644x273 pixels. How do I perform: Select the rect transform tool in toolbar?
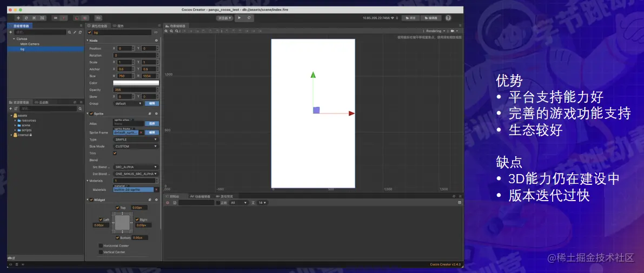coord(42,18)
